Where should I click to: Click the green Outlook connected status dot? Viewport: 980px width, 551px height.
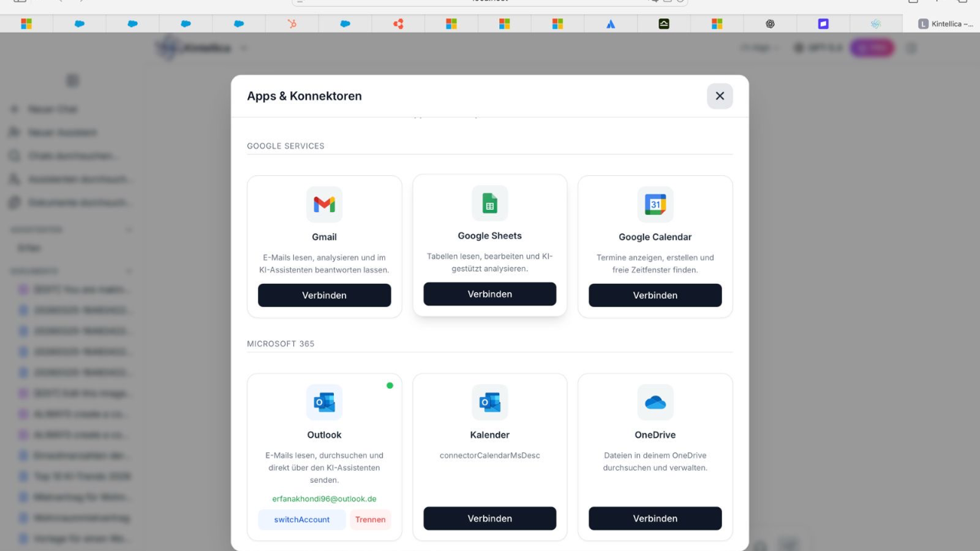tap(390, 386)
